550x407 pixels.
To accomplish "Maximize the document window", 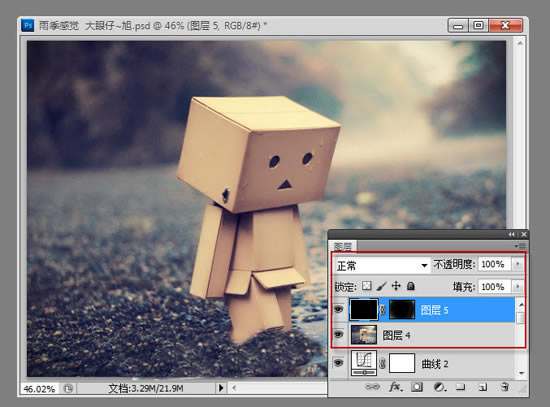I will coord(478,26).
